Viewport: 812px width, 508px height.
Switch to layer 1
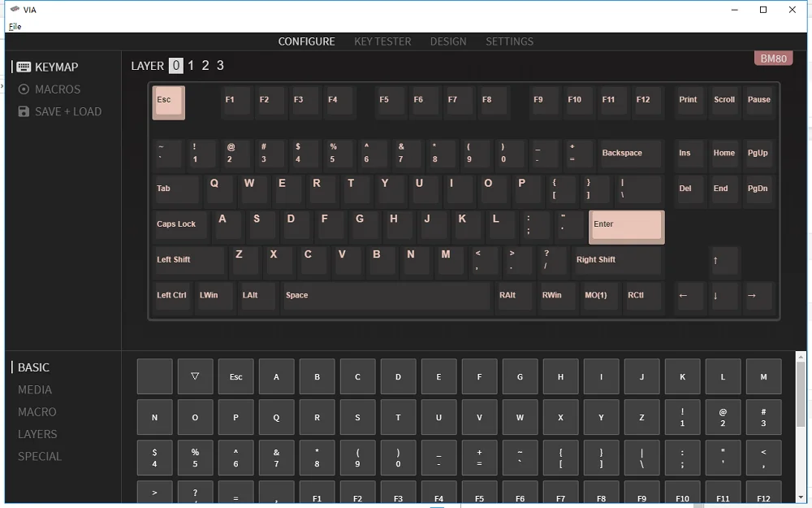tap(191, 66)
